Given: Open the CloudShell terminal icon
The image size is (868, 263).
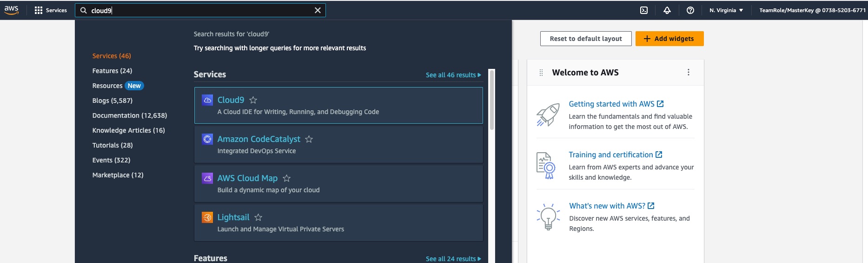Looking at the screenshot, I should [x=644, y=10].
